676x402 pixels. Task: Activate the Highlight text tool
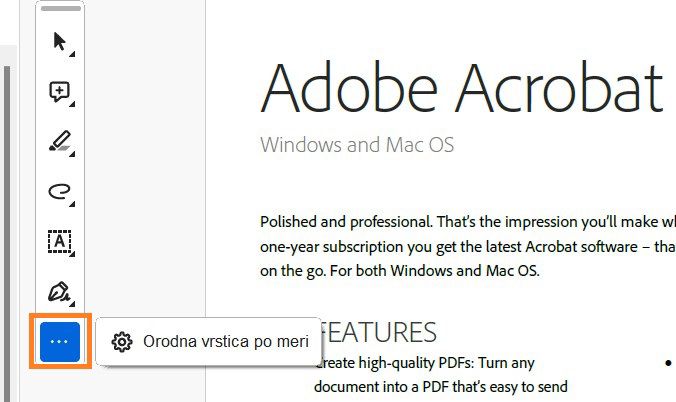[59, 142]
